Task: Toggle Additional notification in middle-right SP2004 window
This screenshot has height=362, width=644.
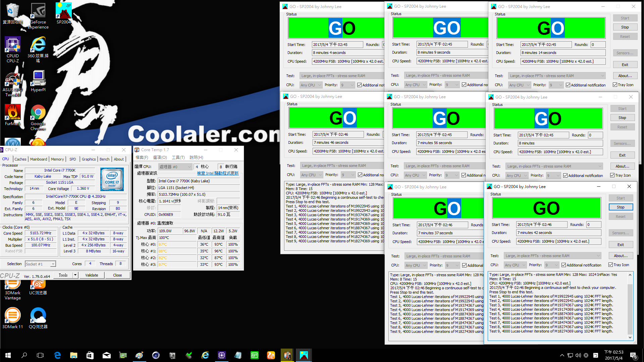Action: point(565,176)
